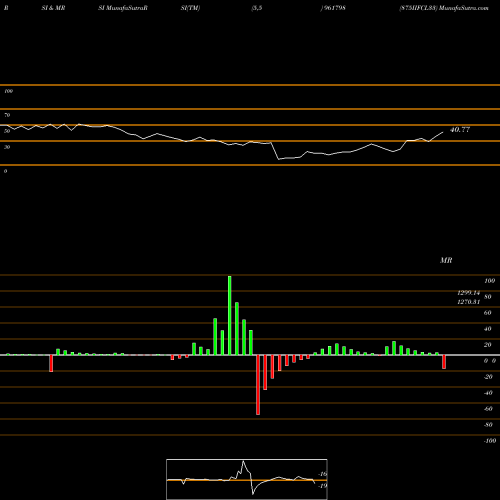Click the 1299.14 value label

pyautogui.click(x=468, y=293)
